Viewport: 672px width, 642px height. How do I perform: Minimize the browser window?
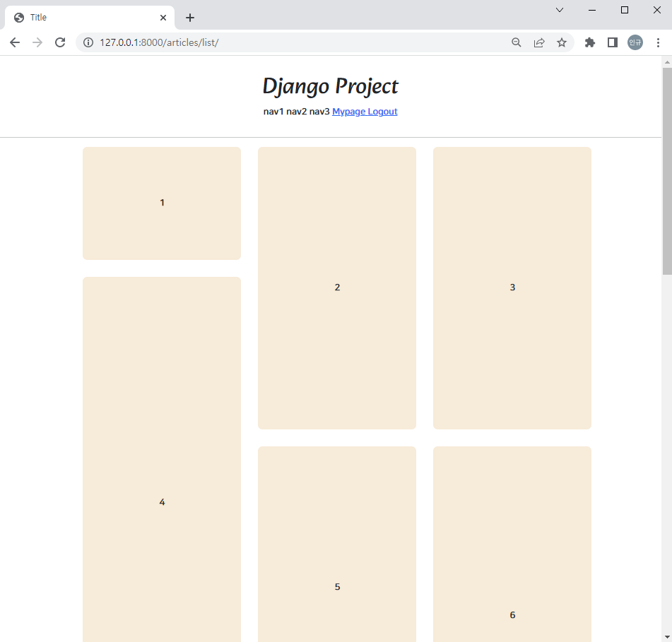[x=592, y=10]
